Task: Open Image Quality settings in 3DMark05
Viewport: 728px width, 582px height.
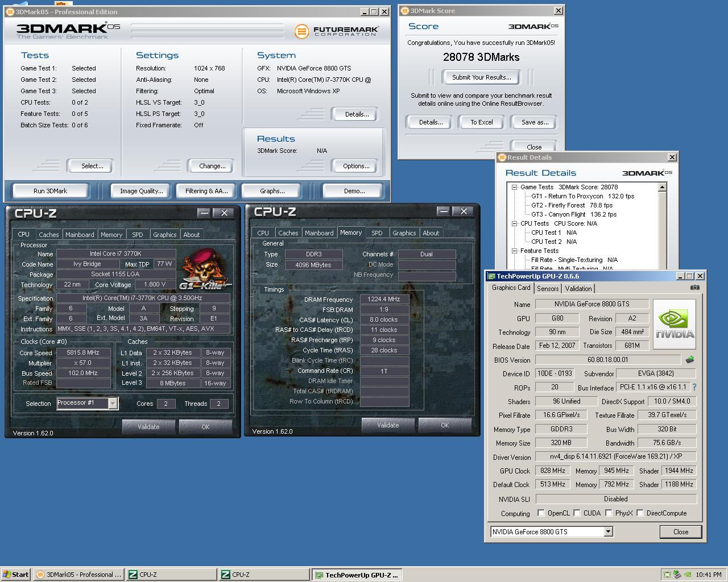Action: tap(141, 191)
